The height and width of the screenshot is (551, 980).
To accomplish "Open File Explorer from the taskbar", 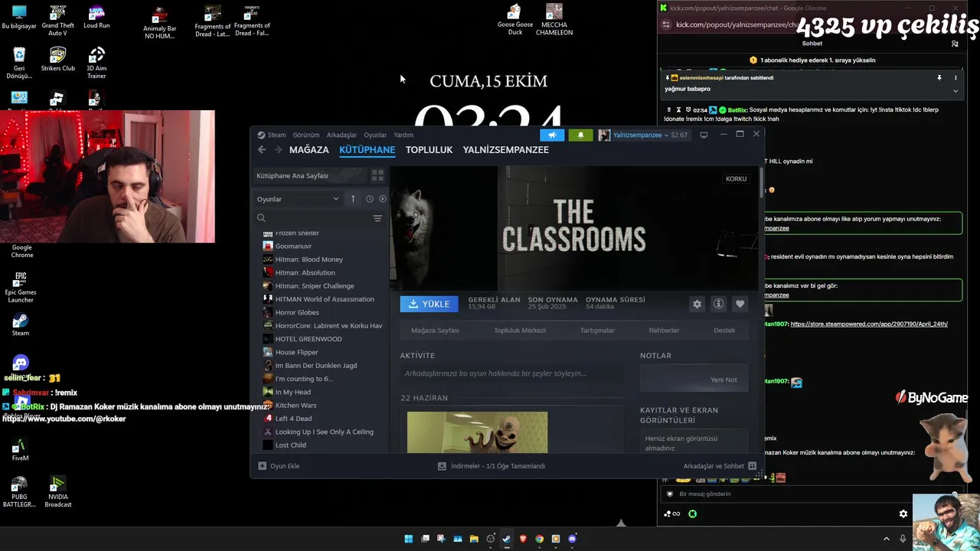I will (474, 539).
